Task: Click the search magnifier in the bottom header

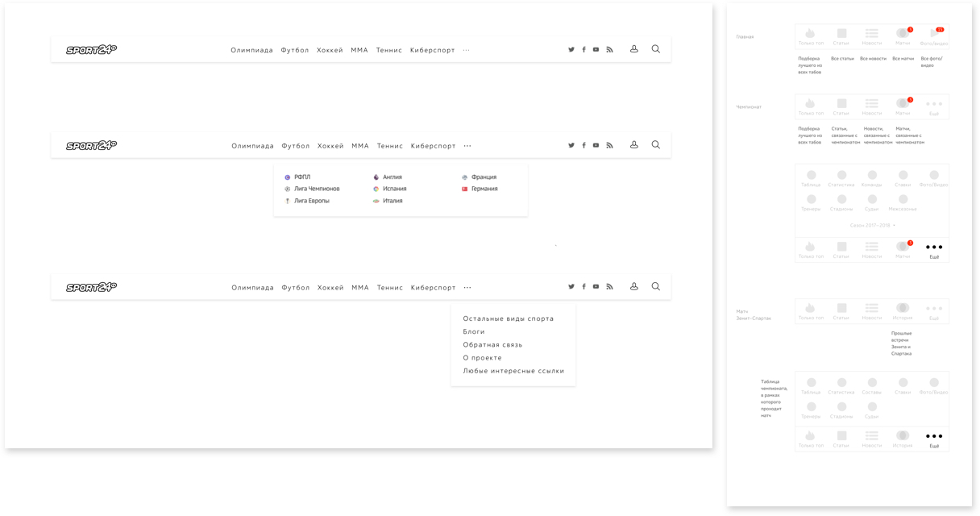Action: (656, 286)
